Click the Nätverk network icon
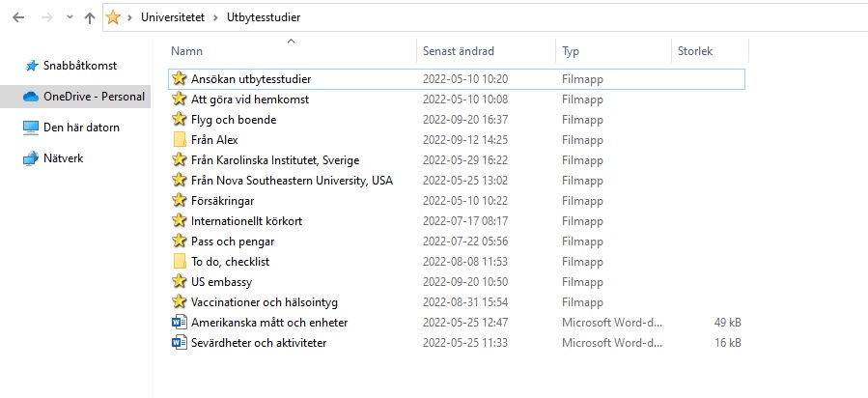The image size is (868, 398). click(31, 158)
